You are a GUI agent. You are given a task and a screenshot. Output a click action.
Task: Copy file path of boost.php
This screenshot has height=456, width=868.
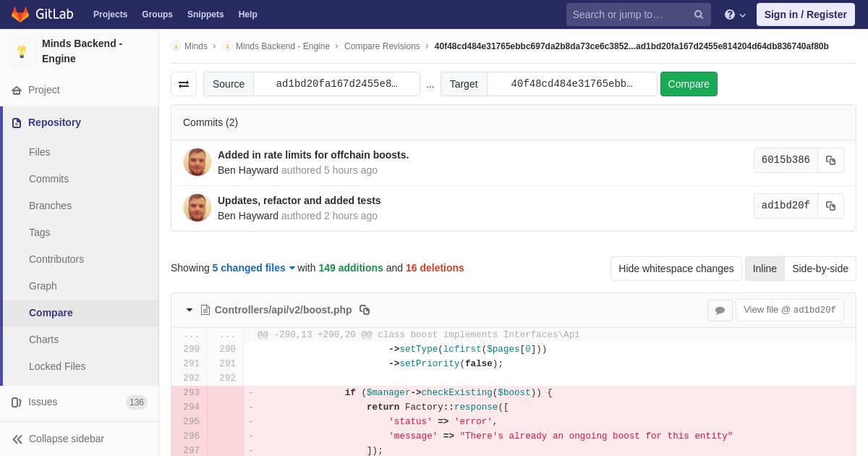coord(365,310)
